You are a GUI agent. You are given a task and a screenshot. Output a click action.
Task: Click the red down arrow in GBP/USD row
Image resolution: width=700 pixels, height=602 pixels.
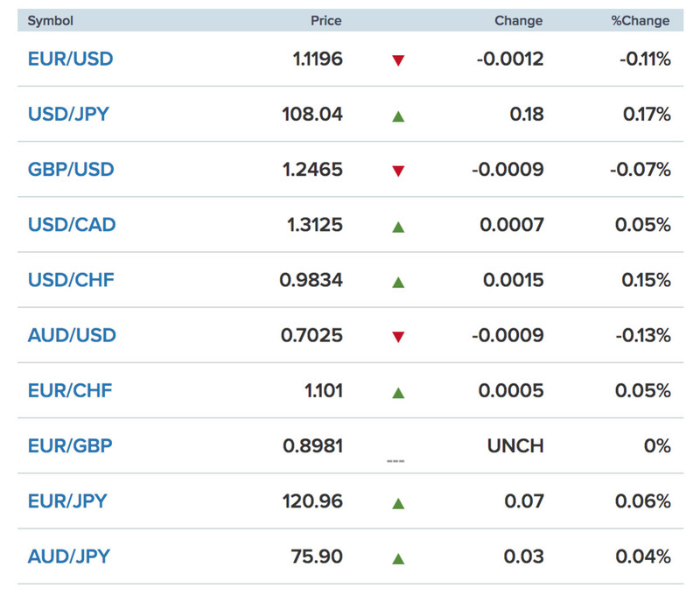[398, 171]
